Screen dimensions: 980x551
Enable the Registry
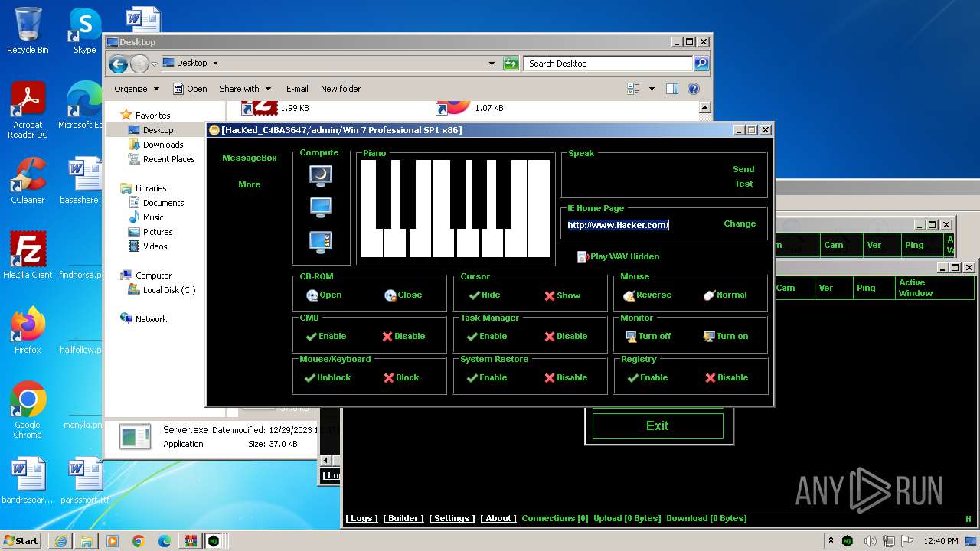click(x=648, y=377)
